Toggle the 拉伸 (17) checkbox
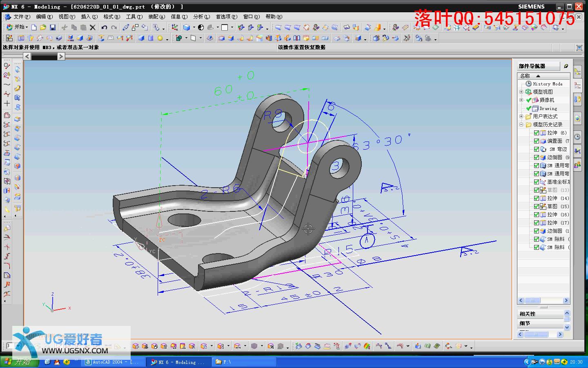588x368 pixels. (537, 223)
